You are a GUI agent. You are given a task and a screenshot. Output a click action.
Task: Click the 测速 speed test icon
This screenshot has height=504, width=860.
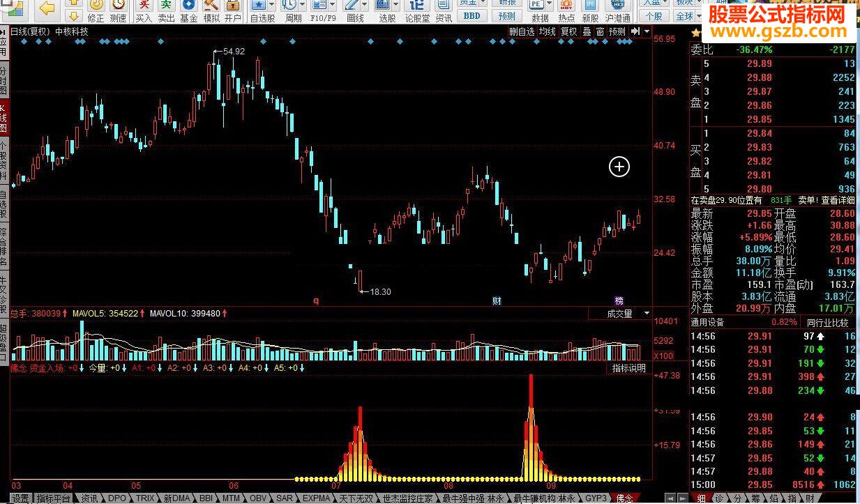119,11
